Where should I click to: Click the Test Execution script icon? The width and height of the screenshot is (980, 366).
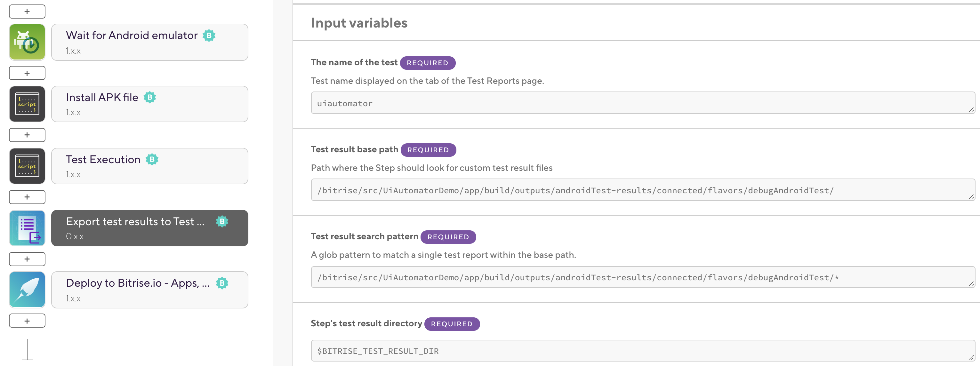pos(27,166)
